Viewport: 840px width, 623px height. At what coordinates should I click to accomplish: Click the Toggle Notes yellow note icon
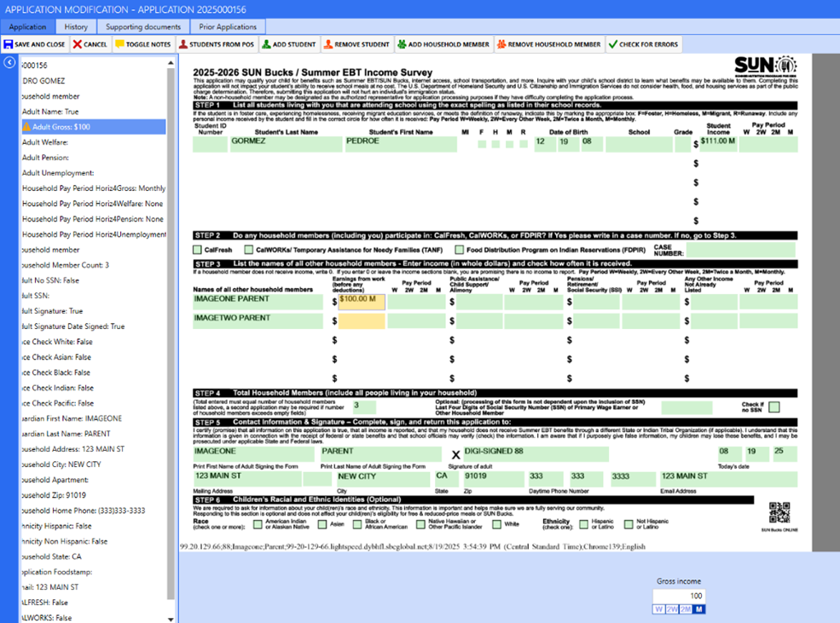[x=119, y=44]
